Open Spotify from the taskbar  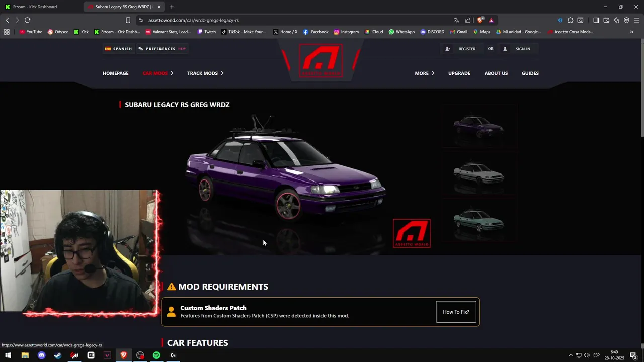tap(156, 355)
